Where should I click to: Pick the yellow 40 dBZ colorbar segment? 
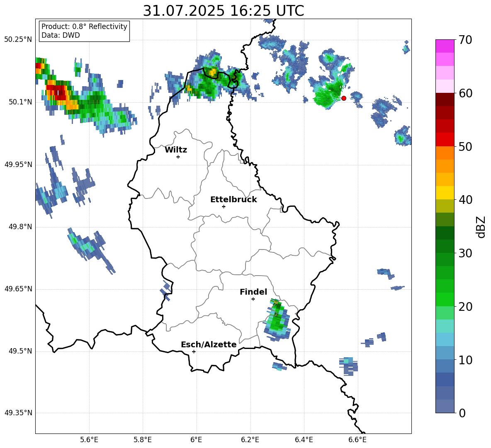pyautogui.click(x=445, y=193)
